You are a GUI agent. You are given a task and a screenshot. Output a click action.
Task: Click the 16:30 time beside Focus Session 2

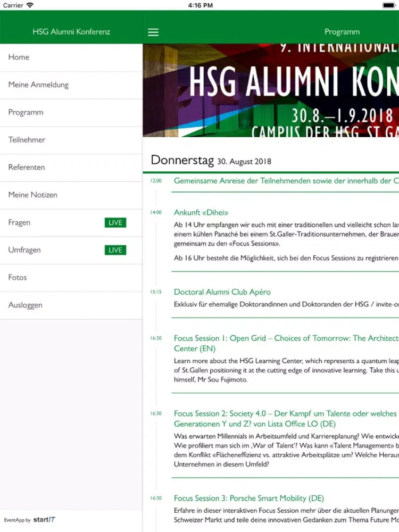click(x=156, y=413)
